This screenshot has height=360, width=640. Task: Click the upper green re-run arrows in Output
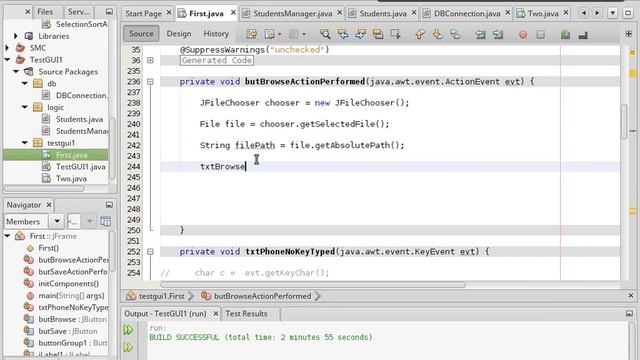(128, 330)
